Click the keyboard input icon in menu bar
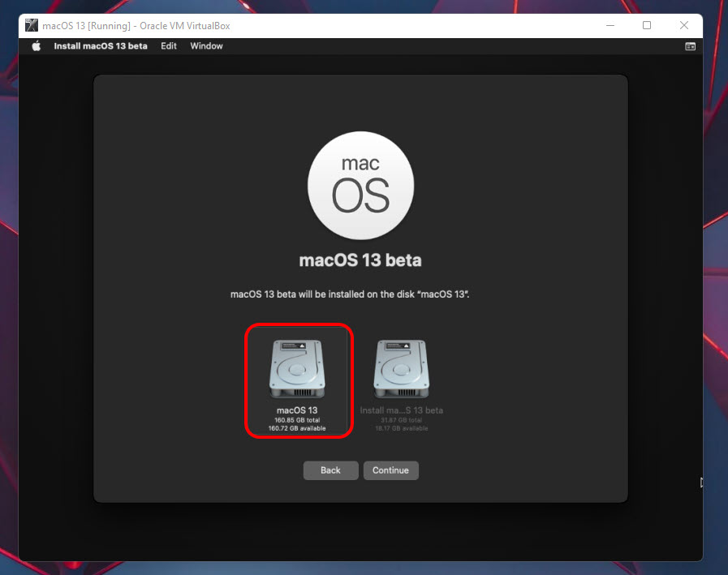 pos(691,46)
